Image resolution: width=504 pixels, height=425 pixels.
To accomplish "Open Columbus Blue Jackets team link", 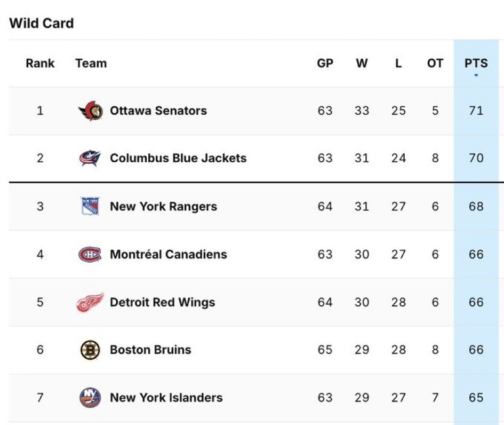I will (x=178, y=158).
